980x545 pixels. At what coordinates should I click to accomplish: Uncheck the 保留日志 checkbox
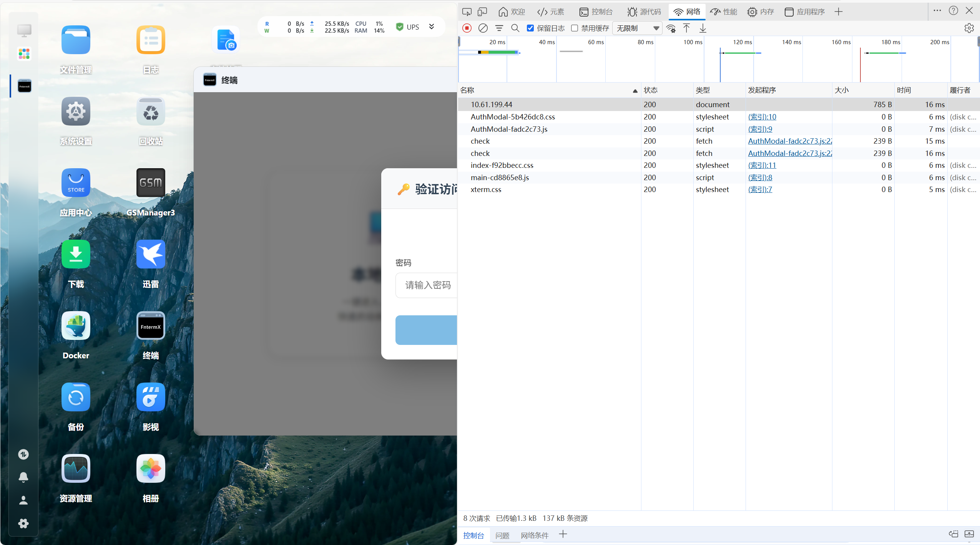click(x=531, y=28)
